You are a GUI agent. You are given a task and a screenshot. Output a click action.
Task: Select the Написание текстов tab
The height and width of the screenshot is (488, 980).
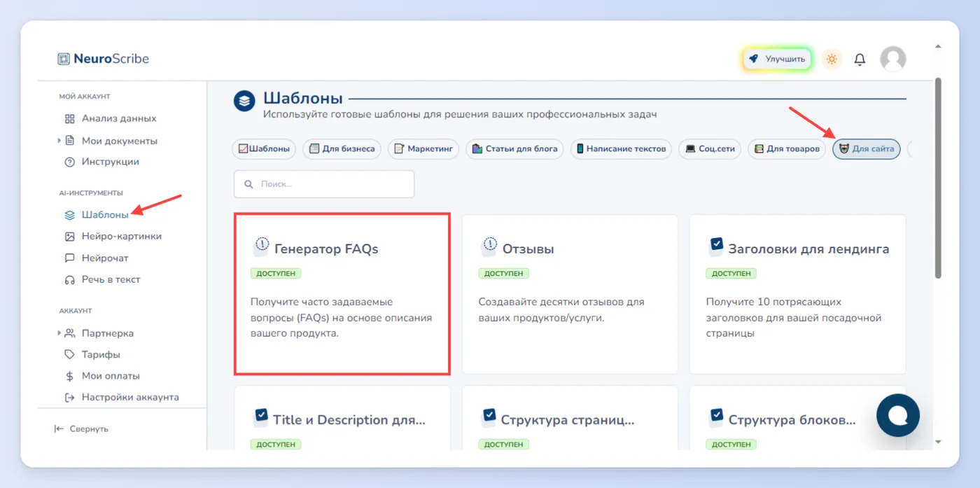[x=621, y=149]
